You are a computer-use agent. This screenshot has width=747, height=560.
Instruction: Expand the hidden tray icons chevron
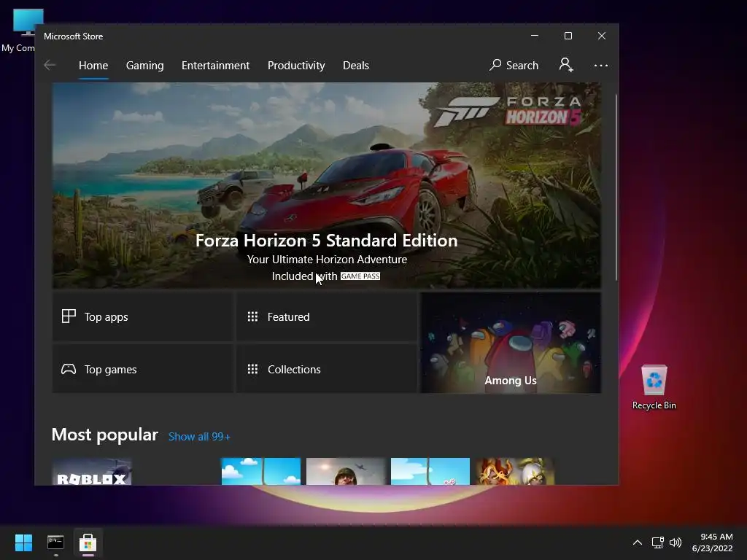[x=638, y=542]
